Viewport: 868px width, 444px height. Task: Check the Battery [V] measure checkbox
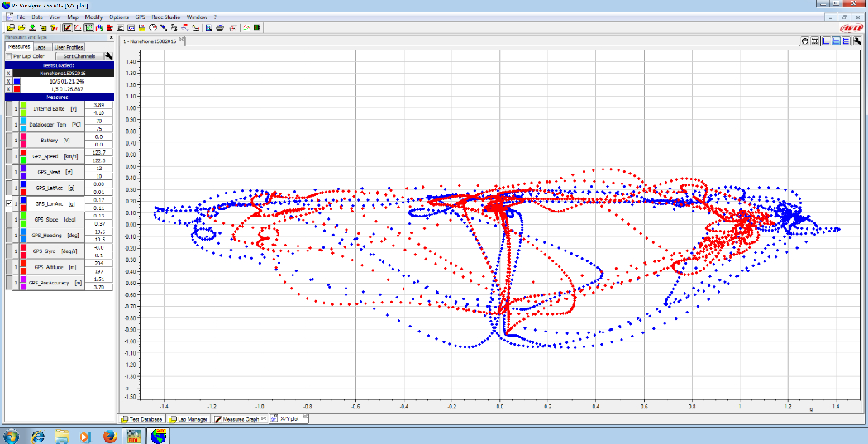pyautogui.click(x=8, y=140)
